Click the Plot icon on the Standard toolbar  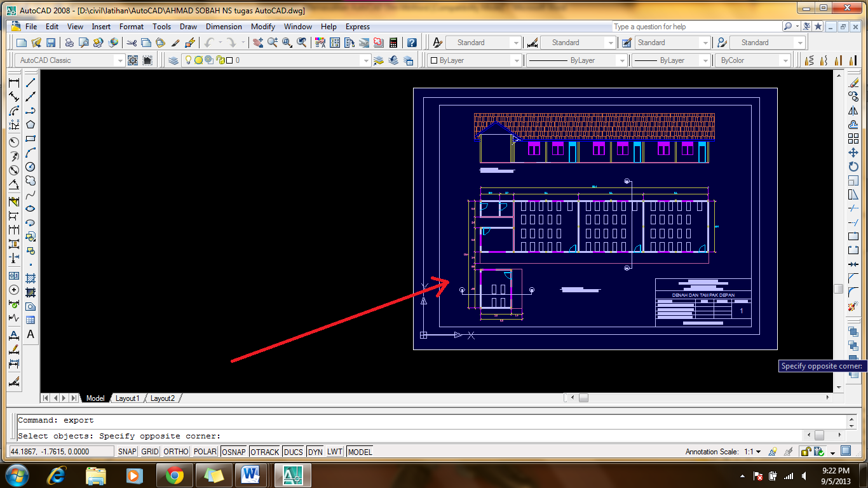[x=69, y=42]
